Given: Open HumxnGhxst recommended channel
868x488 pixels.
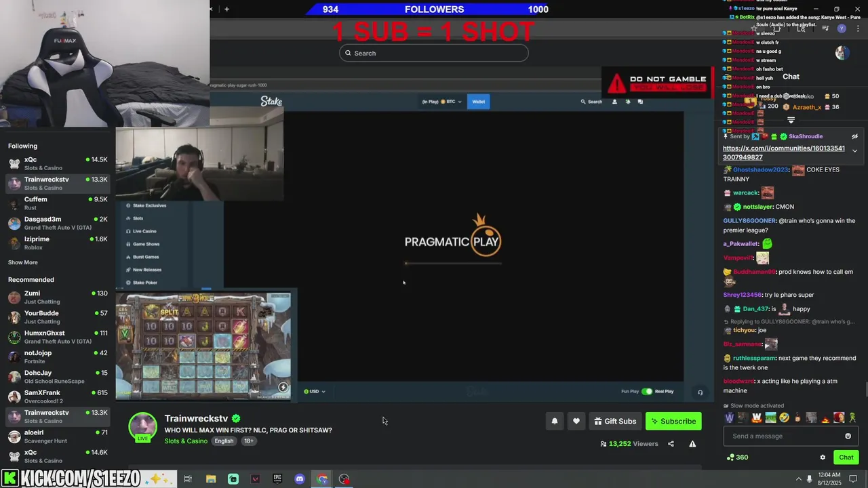Looking at the screenshot, I should [57, 337].
